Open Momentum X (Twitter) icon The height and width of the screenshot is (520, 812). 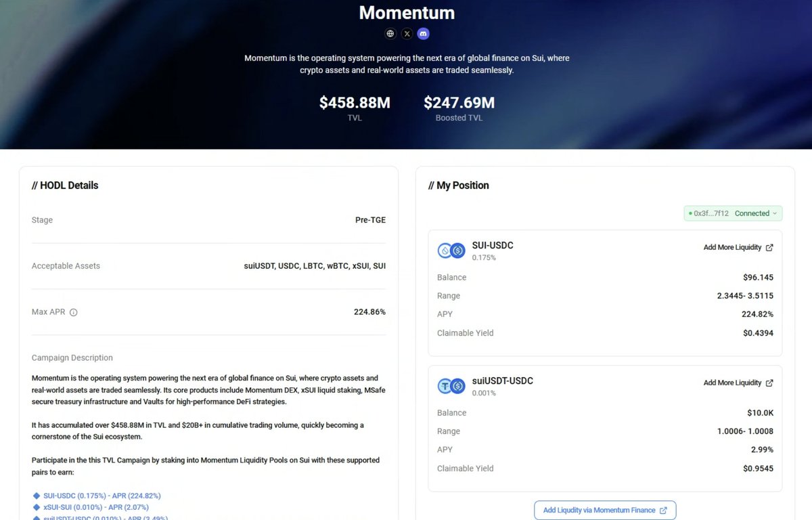[407, 33]
